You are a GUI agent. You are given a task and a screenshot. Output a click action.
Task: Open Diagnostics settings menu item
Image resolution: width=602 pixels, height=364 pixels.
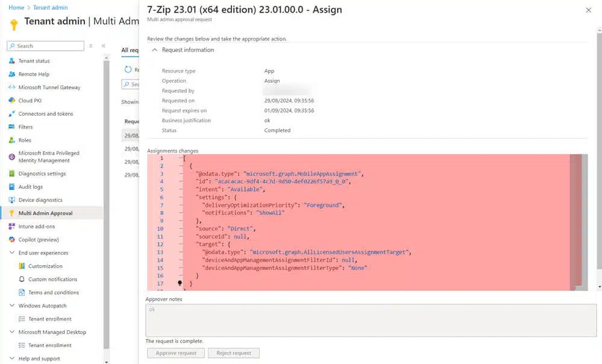pos(42,174)
